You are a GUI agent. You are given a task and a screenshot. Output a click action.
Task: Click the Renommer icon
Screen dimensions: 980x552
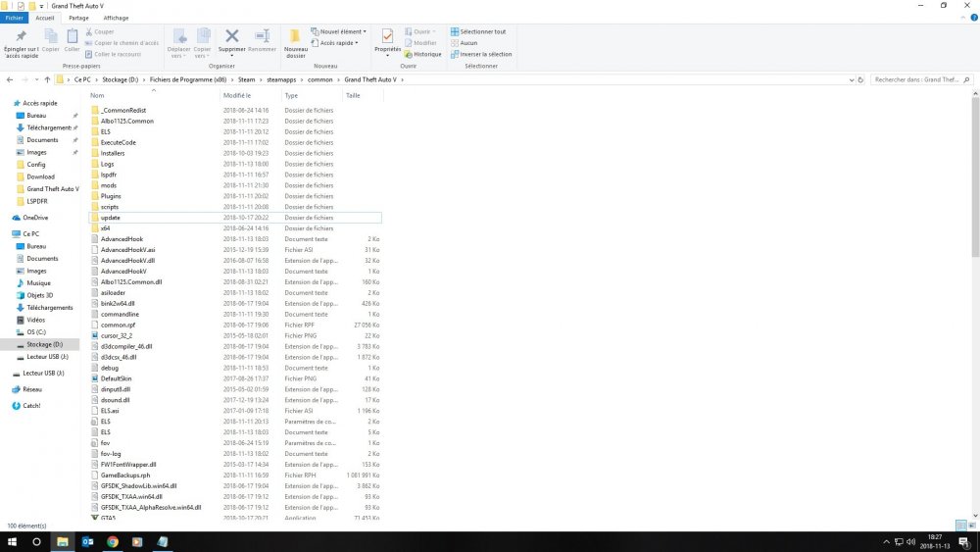(262, 36)
